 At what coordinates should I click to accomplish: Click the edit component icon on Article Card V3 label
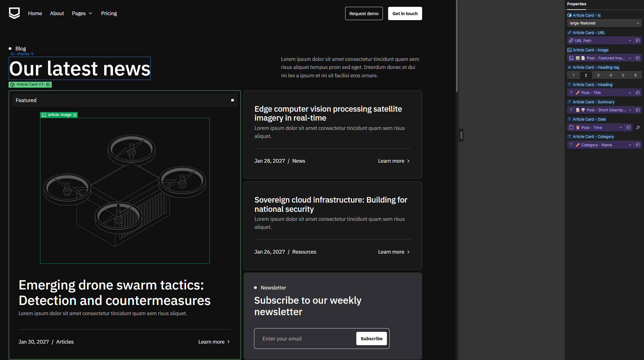point(48,84)
